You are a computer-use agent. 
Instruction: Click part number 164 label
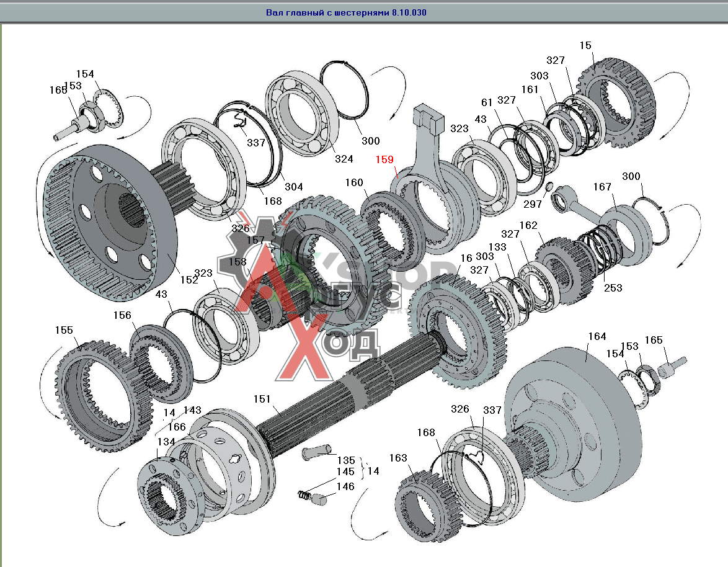[597, 336]
